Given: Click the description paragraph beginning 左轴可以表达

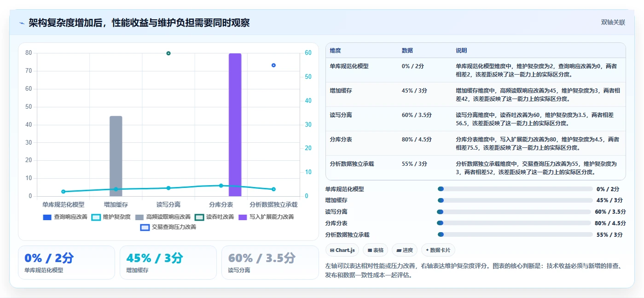Looking at the screenshot, I should click(x=476, y=271).
